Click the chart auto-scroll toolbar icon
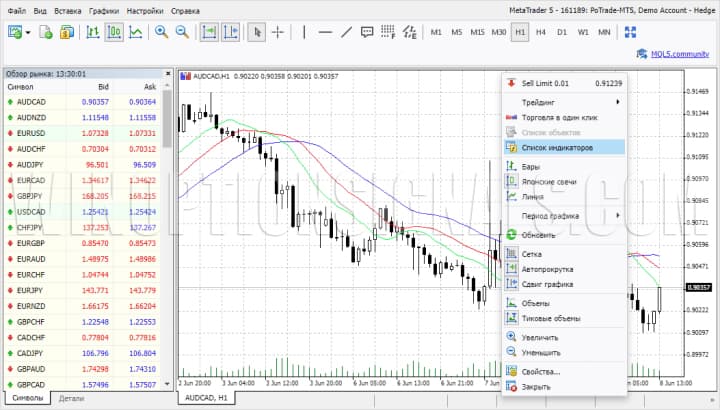Screen dimensions: 720x410 [210, 32]
